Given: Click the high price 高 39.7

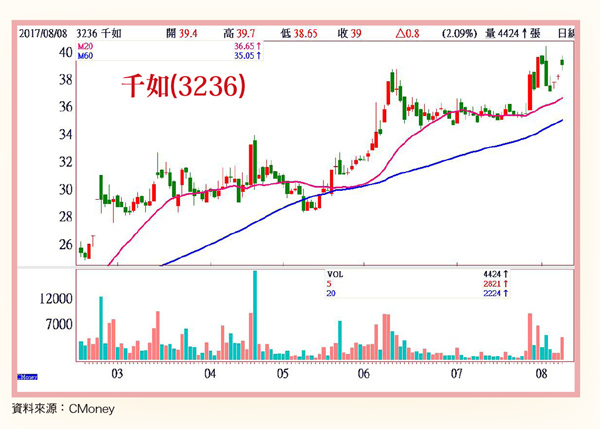Looking at the screenshot, I should [x=239, y=34].
